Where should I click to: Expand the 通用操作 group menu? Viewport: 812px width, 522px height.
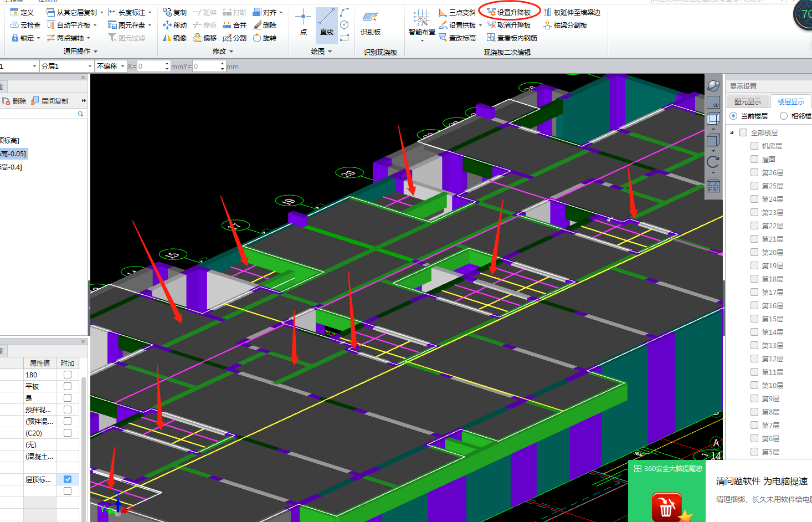80,51
